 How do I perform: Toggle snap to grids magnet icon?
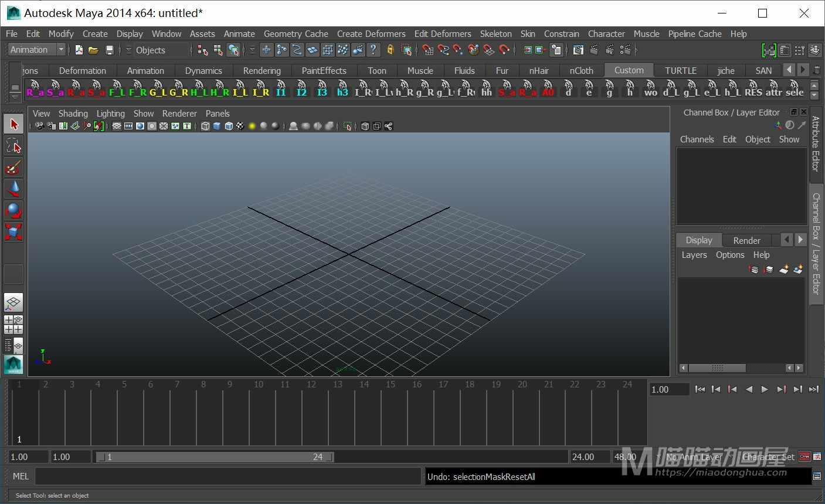(428, 50)
